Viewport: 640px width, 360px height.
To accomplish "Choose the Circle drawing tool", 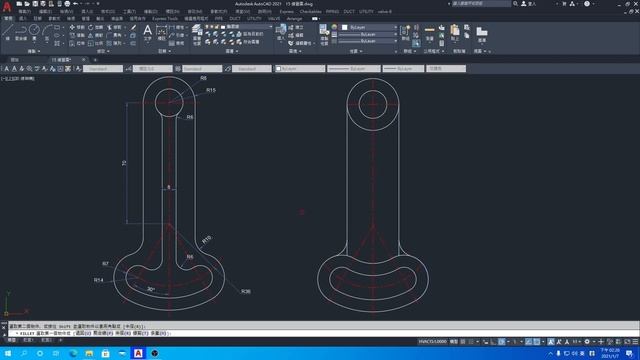I will (34, 29).
